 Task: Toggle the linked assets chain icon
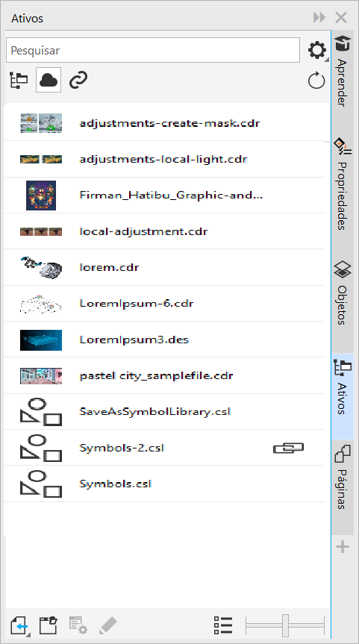click(x=78, y=80)
